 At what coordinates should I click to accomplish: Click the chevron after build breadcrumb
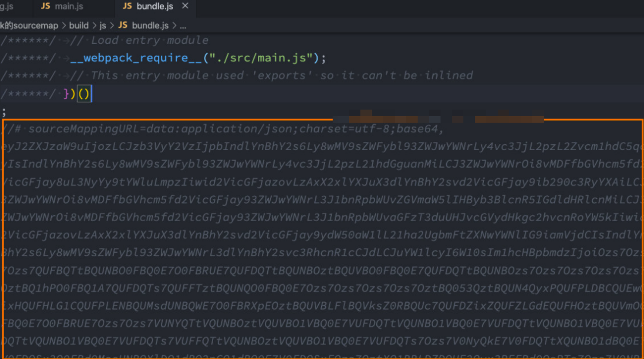click(x=94, y=25)
